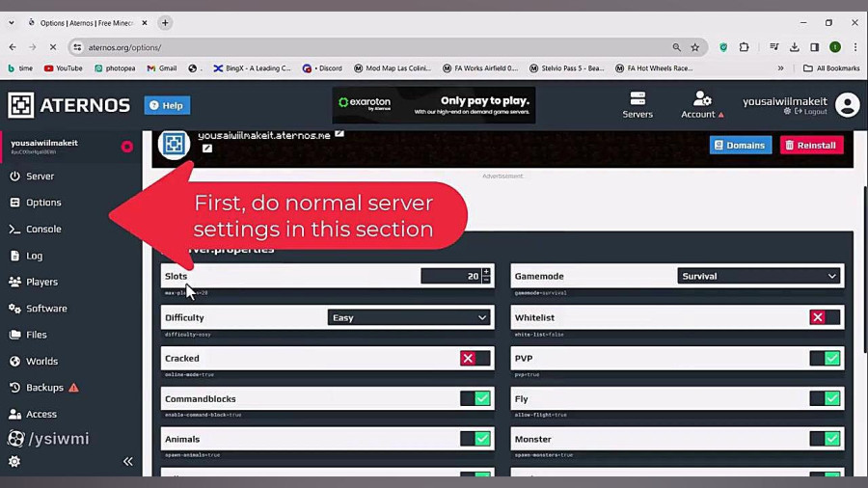Click the zoom magnifier icon in address bar
The height and width of the screenshot is (488, 868).
coord(676,47)
